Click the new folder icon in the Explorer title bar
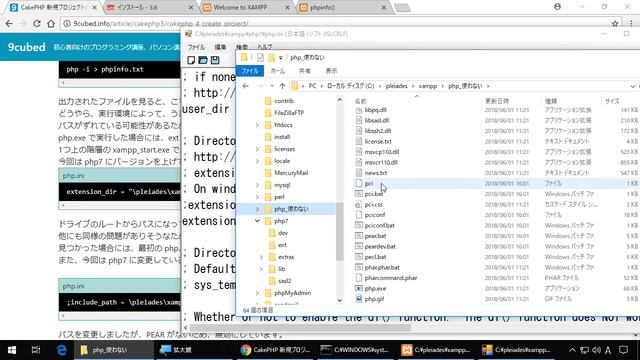 271,58
